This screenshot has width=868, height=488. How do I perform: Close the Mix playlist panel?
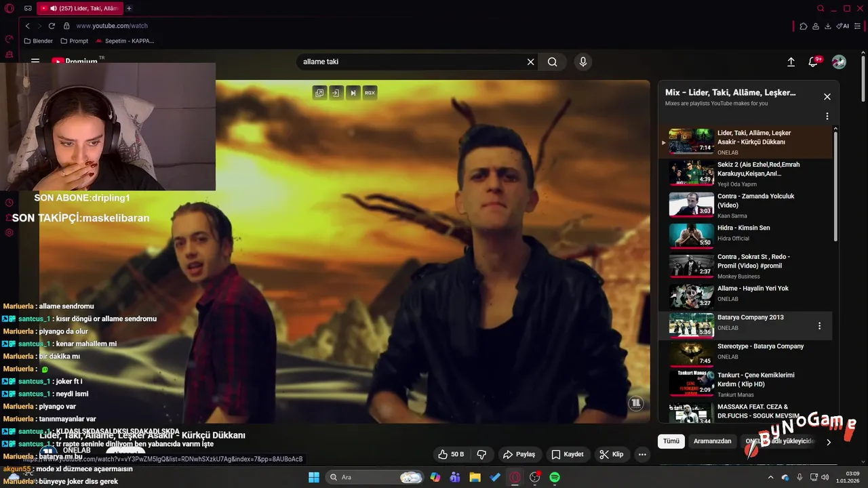coord(827,97)
